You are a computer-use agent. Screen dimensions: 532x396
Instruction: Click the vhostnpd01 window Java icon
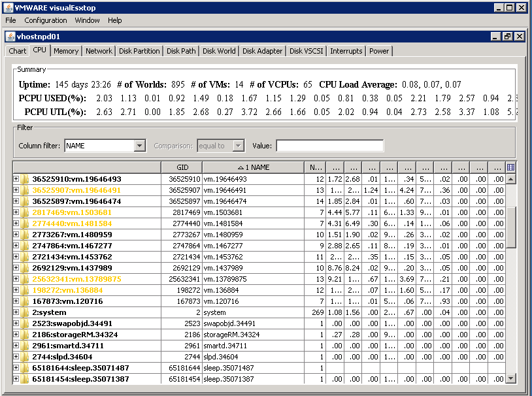pyautogui.click(x=10, y=37)
